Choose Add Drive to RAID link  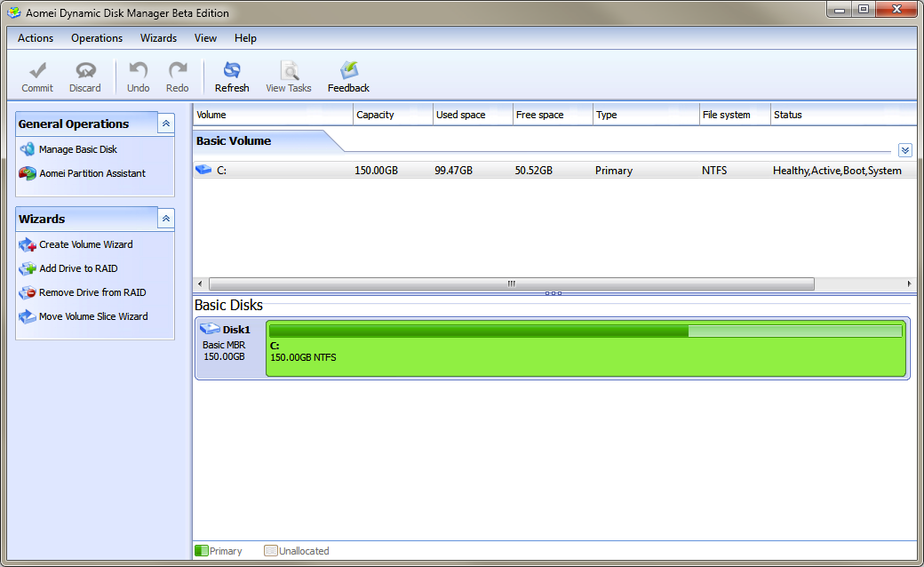tap(78, 268)
